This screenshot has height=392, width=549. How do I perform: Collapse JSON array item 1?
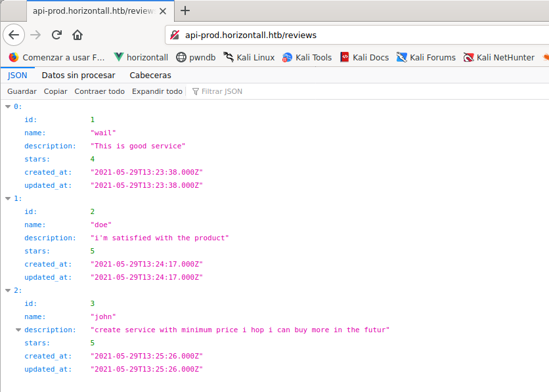pos(8,198)
